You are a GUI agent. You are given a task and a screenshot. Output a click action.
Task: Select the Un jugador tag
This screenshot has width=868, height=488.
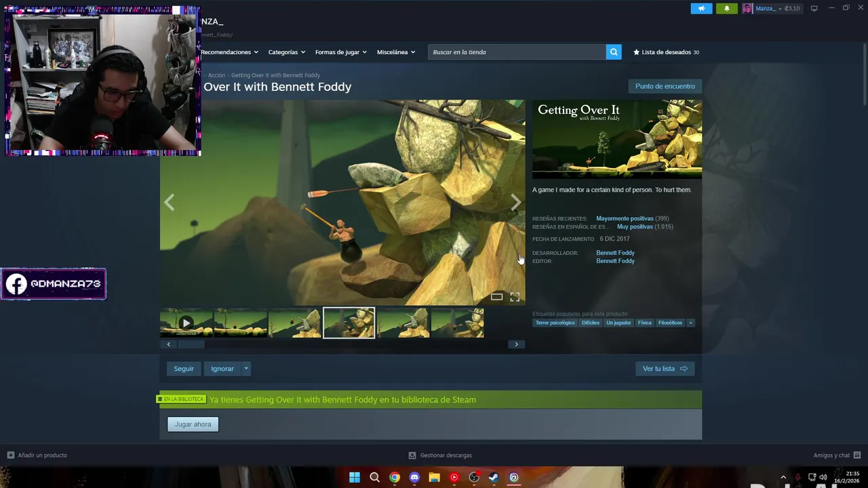point(618,323)
